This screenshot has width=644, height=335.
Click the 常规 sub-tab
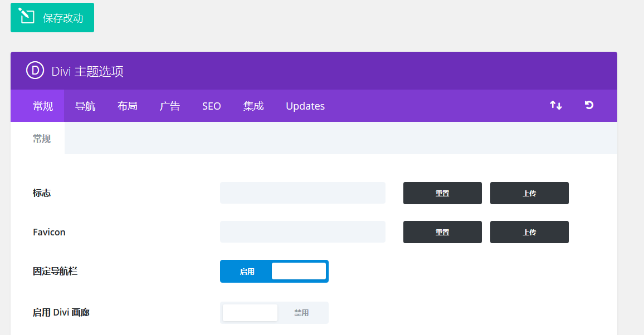coord(42,139)
